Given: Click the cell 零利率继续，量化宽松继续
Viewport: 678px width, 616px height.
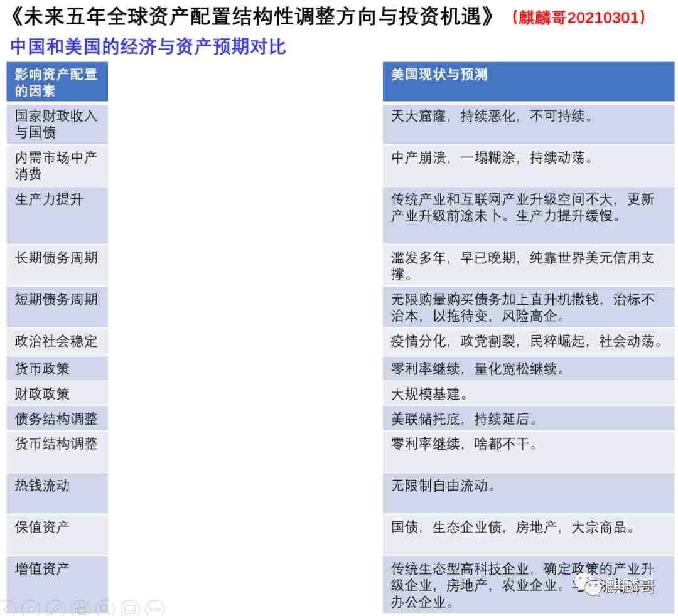Looking at the screenshot, I should tap(529, 368).
